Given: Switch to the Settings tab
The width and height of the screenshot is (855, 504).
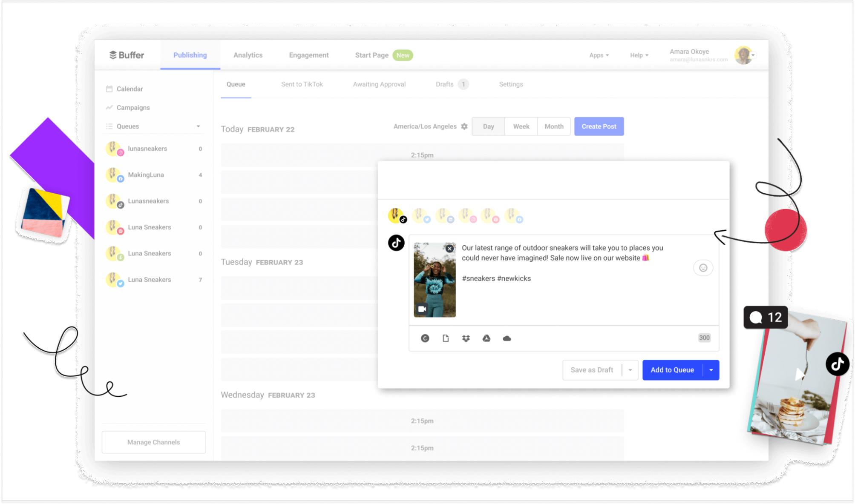Looking at the screenshot, I should 511,84.
